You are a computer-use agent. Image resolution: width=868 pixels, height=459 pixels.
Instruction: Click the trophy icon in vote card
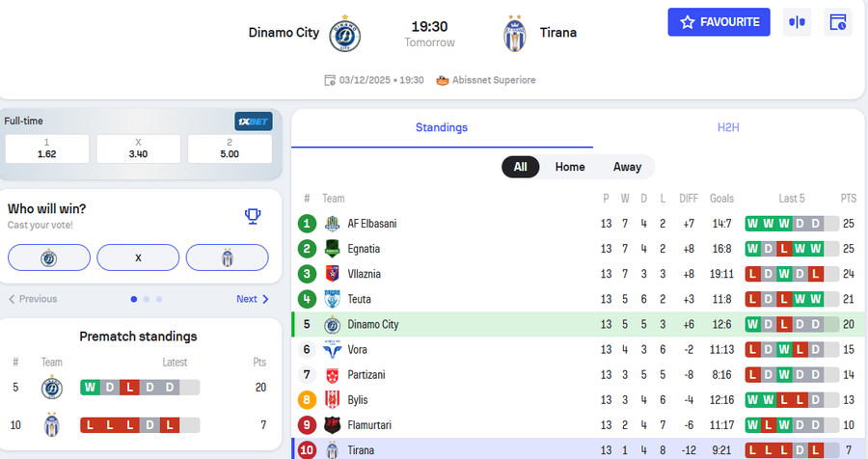pyautogui.click(x=253, y=216)
